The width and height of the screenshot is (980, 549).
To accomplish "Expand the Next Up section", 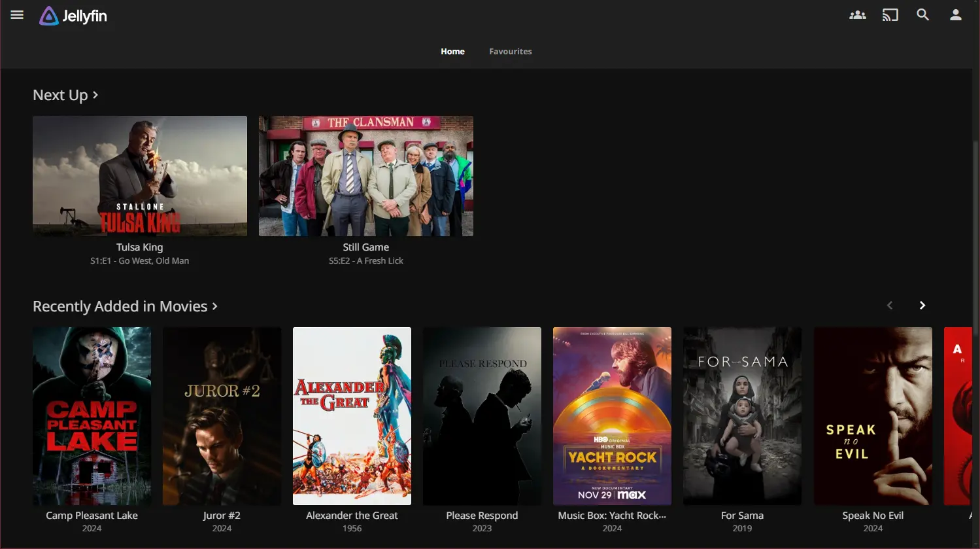I will (65, 96).
